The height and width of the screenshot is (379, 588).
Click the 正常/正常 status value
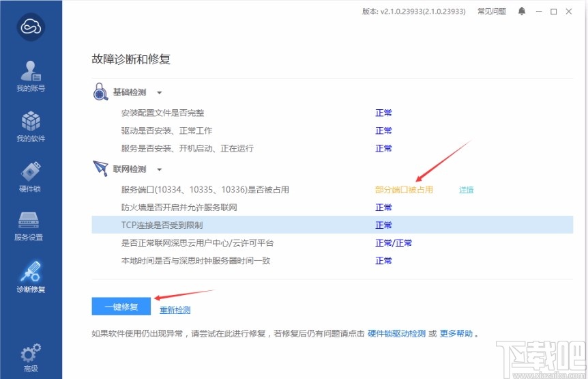click(394, 243)
